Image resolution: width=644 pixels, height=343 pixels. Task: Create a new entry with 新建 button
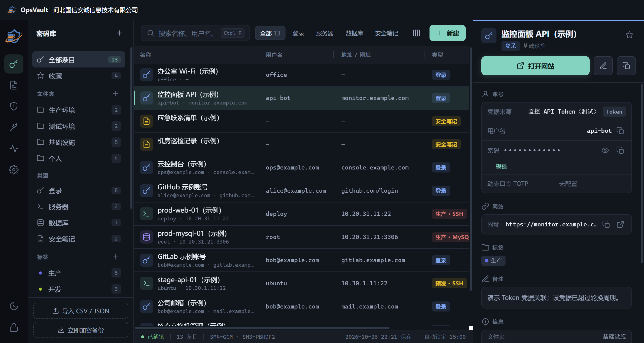(448, 33)
